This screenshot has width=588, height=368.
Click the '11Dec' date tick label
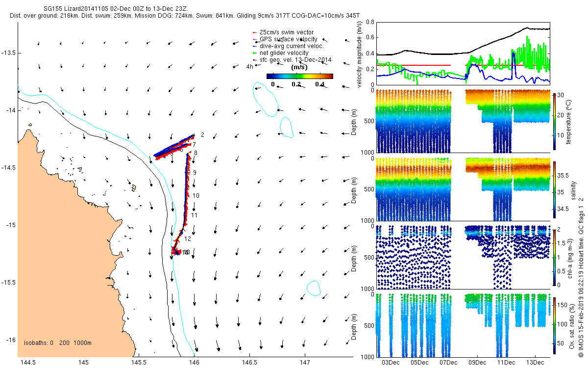pyautogui.click(x=506, y=363)
